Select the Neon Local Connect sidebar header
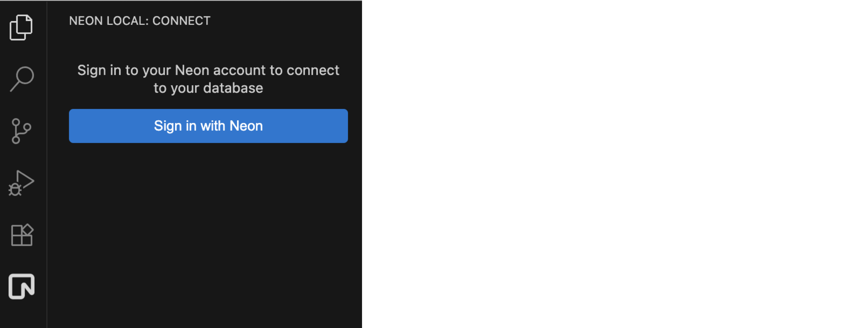 140,20
